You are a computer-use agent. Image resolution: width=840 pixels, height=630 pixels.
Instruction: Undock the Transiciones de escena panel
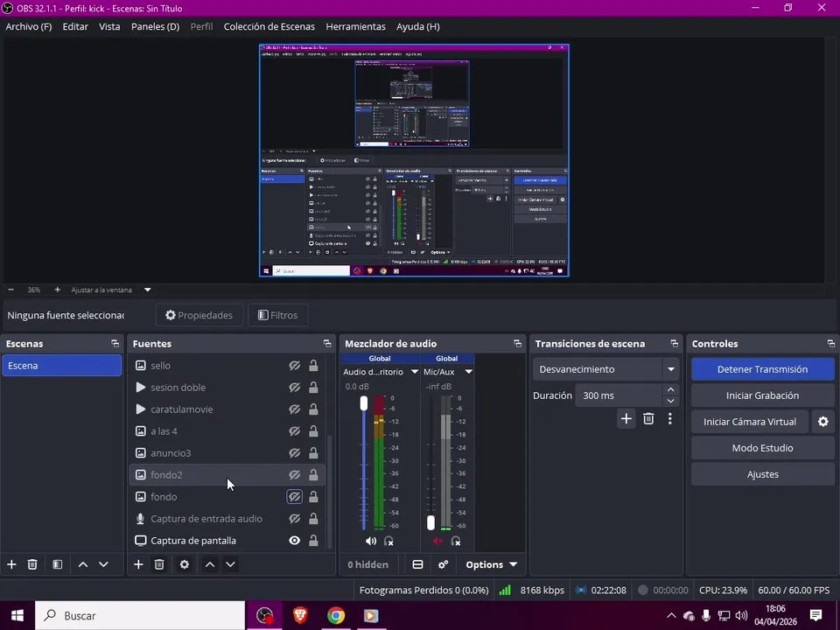(674, 343)
